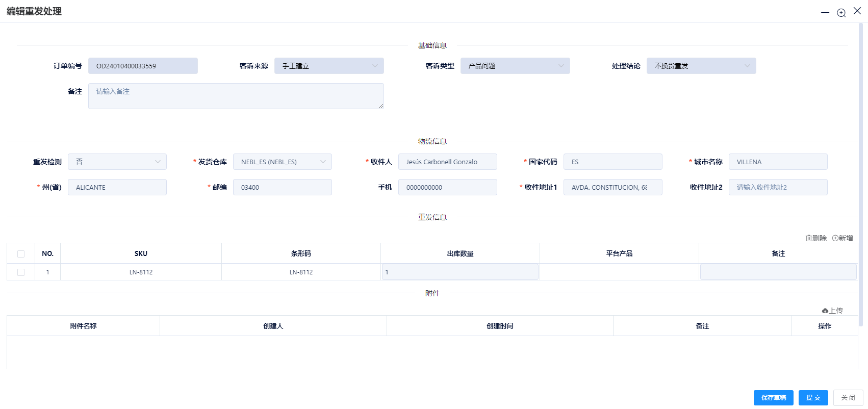868x409 pixels.
Task: Click the add new row plus icon
Action: click(x=835, y=238)
